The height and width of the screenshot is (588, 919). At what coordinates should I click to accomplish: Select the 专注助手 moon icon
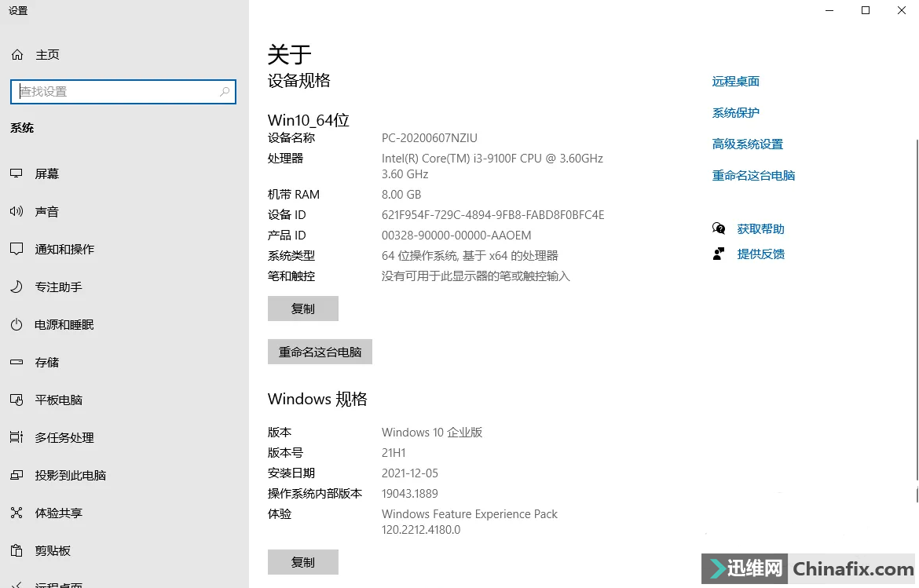pyautogui.click(x=16, y=287)
